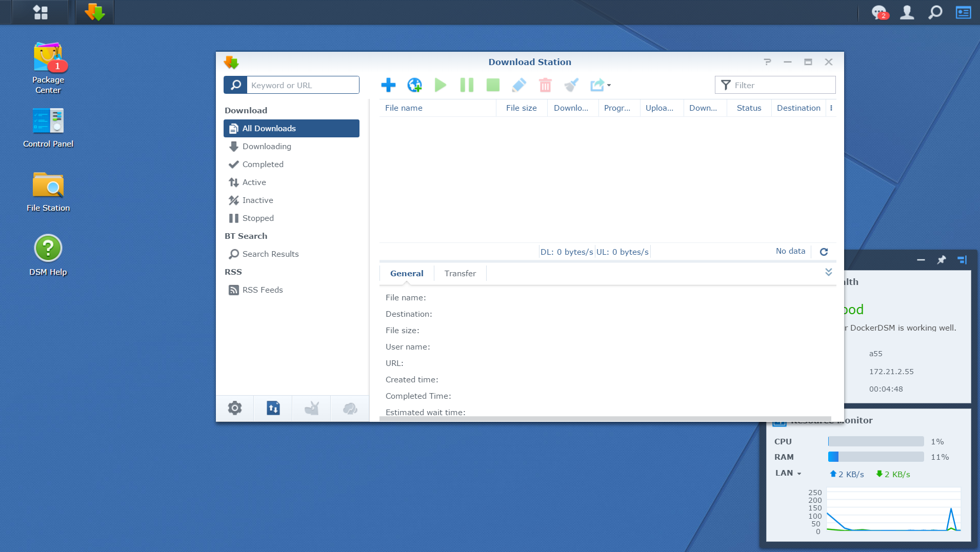Select Inactive in sidebar

pos(291,200)
